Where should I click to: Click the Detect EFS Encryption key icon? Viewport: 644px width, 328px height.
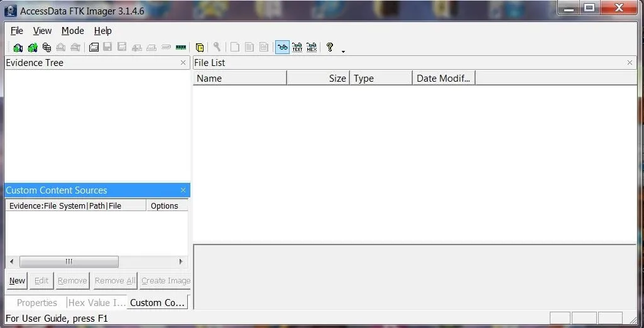(216, 47)
